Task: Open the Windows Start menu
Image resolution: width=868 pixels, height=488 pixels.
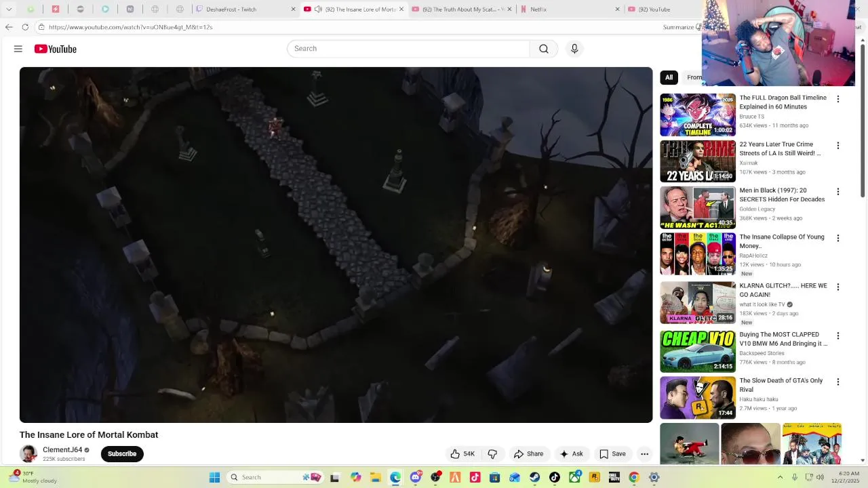Action: 214,477
